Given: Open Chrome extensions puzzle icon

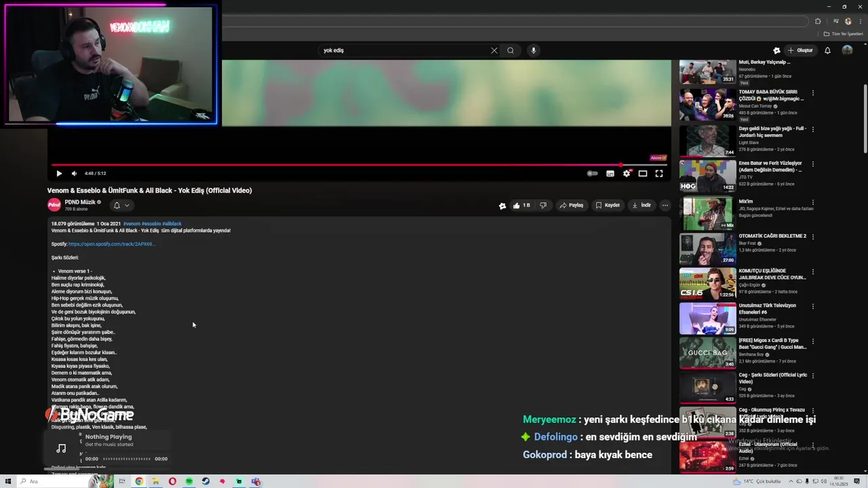Looking at the screenshot, I should tap(818, 21).
